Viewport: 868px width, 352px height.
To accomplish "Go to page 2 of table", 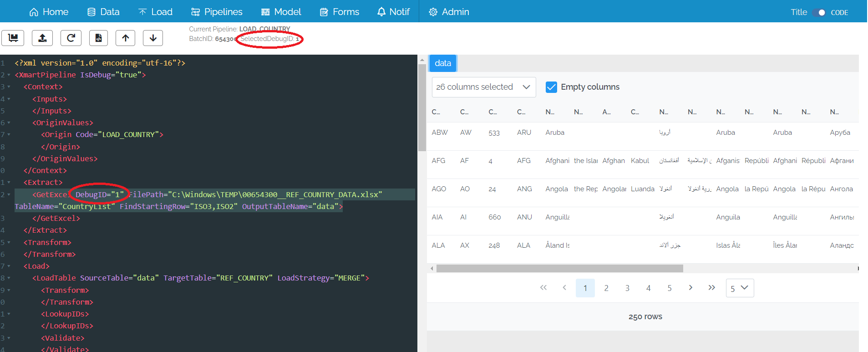I will 606,288.
